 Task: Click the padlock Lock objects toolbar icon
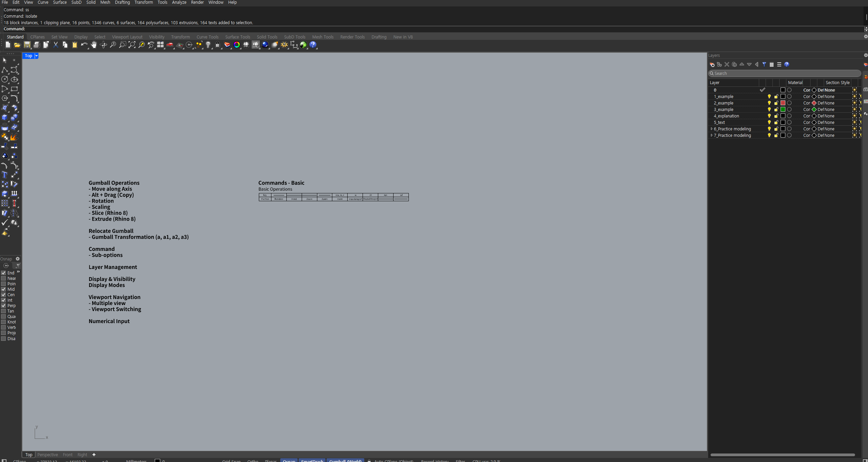coord(218,45)
